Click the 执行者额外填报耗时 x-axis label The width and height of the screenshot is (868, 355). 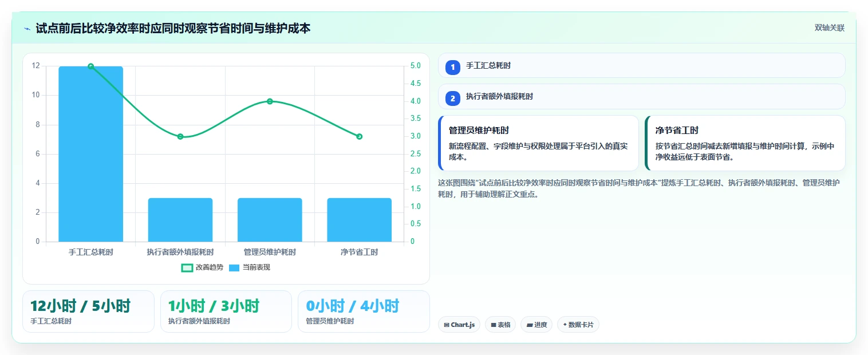coord(180,252)
